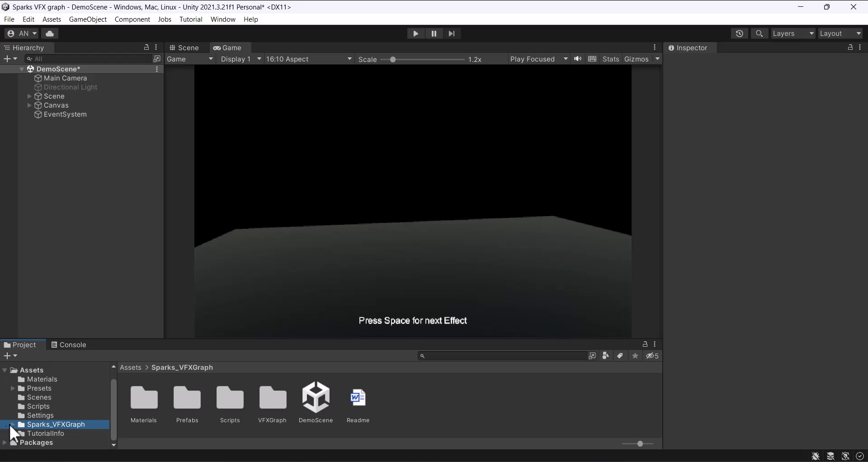Open Hierarchy panel three-dot menu
This screenshot has width=868, height=462.
coord(156,47)
